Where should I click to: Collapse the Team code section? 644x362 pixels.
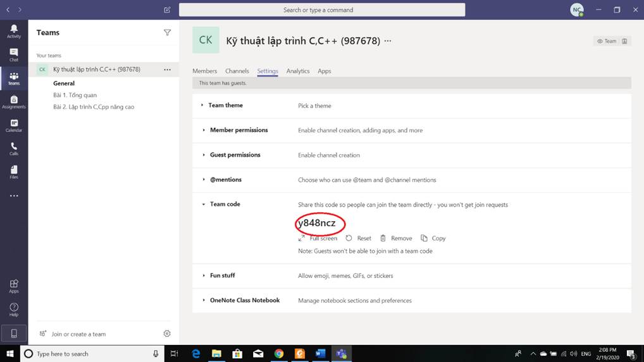tap(225, 204)
